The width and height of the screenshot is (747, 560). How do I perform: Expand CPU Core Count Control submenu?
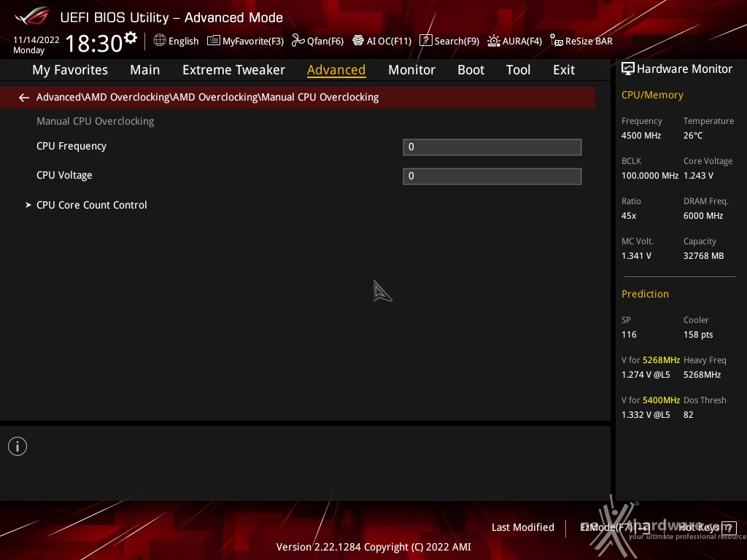click(91, 205)
